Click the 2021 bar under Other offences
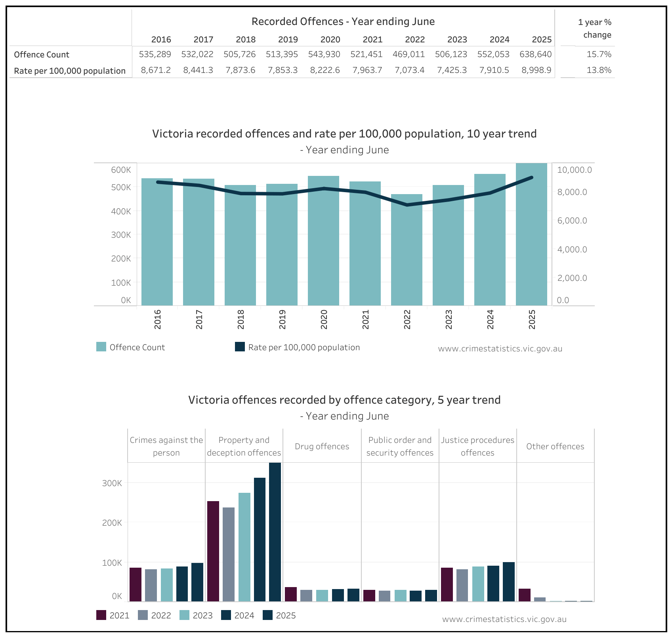672x637 pixels. click(524, 595)
